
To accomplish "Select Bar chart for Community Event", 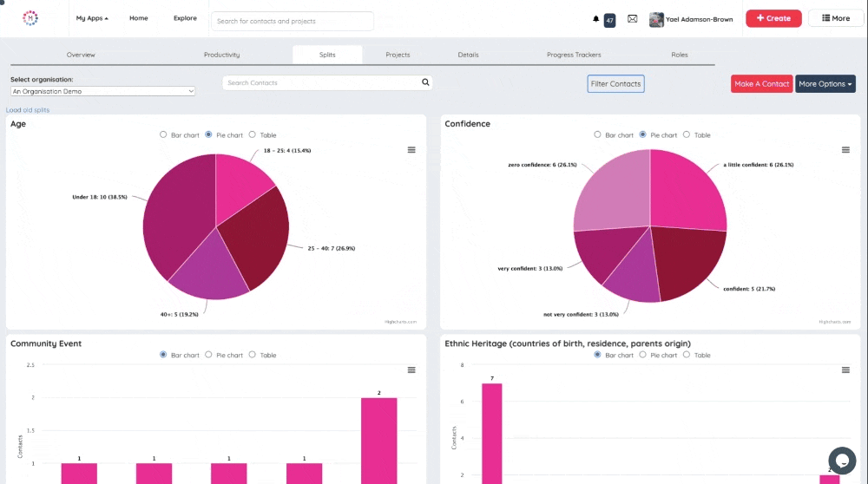I will pyautogui.click(x=163, y=355).
